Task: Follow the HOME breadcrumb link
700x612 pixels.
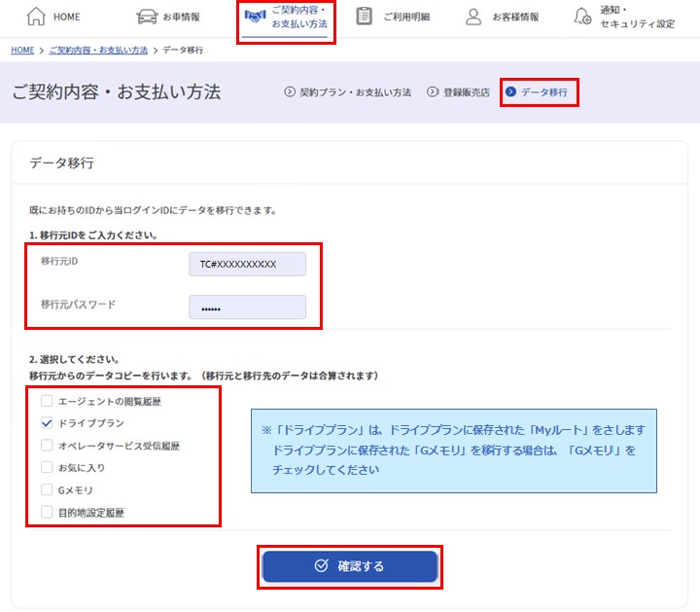Action: pyautogui.click(x=22, y=50)
